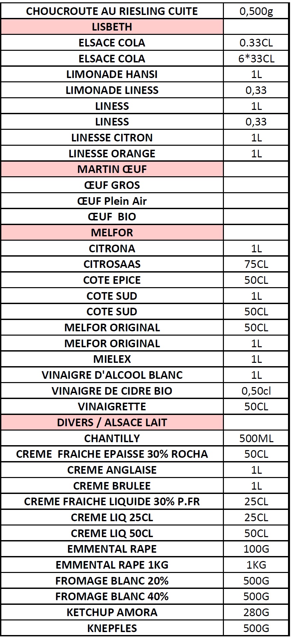Select the LISBETH category header cell
The image size is (291, 644).
pos(112,27)
